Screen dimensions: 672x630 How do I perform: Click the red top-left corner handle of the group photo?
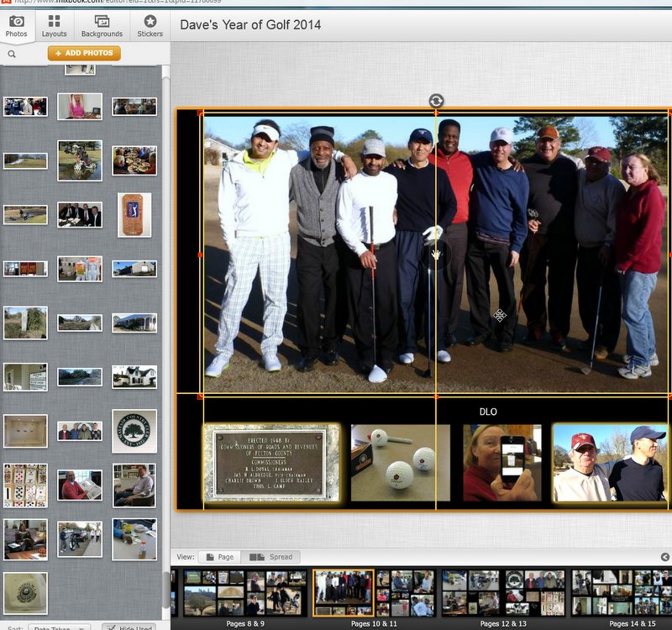(200, 113)
